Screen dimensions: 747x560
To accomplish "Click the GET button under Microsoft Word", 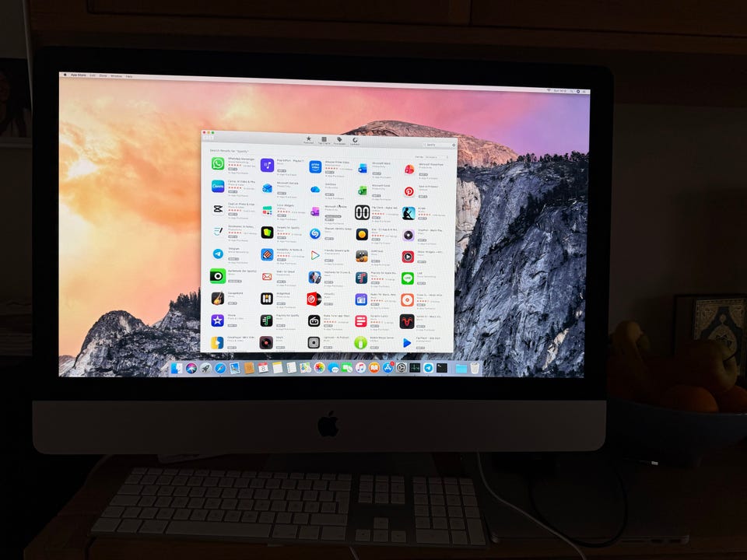I will point(376,173).
